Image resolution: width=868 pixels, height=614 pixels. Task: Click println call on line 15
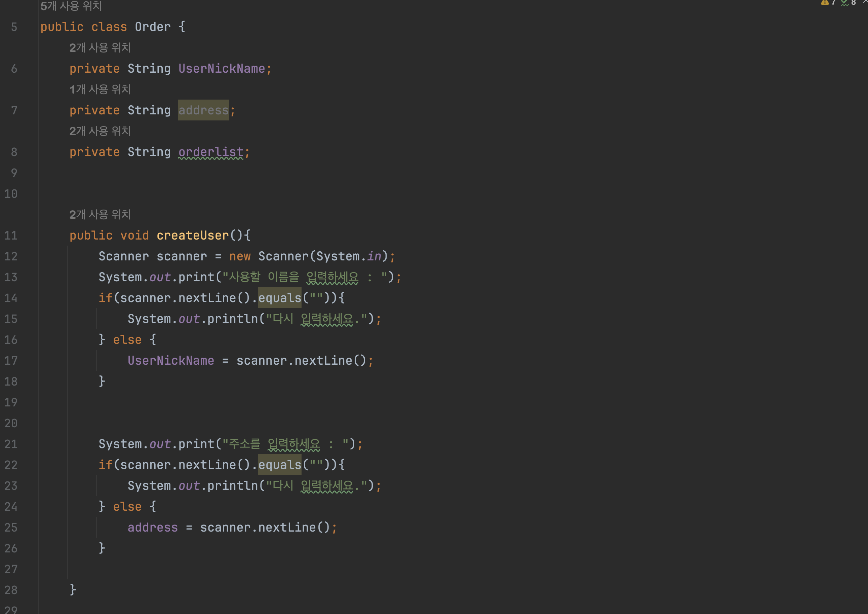pyautogui.click(x=233, y=319)
